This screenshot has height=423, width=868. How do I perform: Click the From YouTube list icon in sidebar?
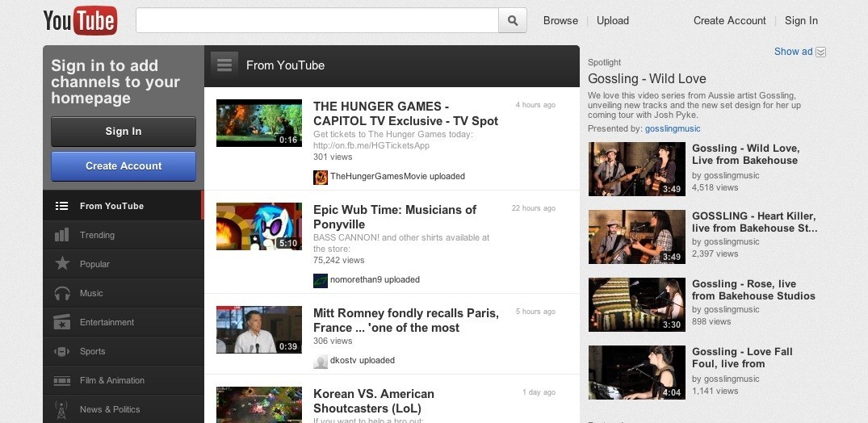62,206
